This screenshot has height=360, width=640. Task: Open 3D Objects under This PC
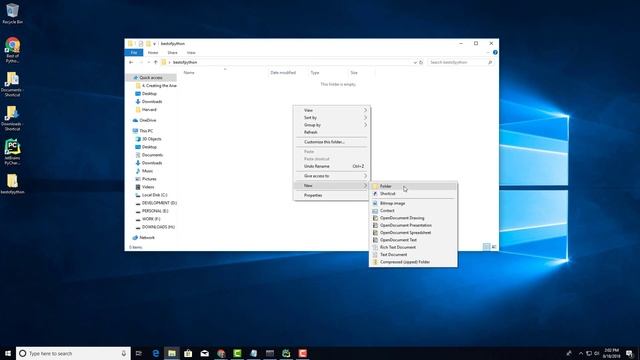[x=151, y=139]
